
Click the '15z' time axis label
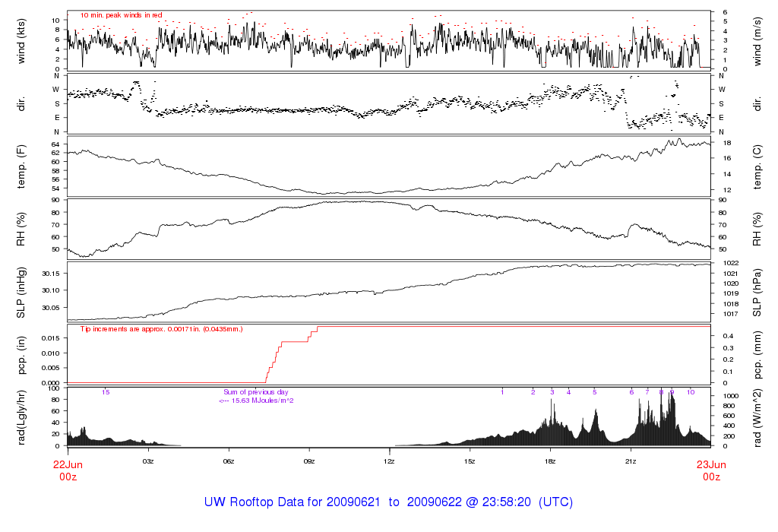click(470, 461)
